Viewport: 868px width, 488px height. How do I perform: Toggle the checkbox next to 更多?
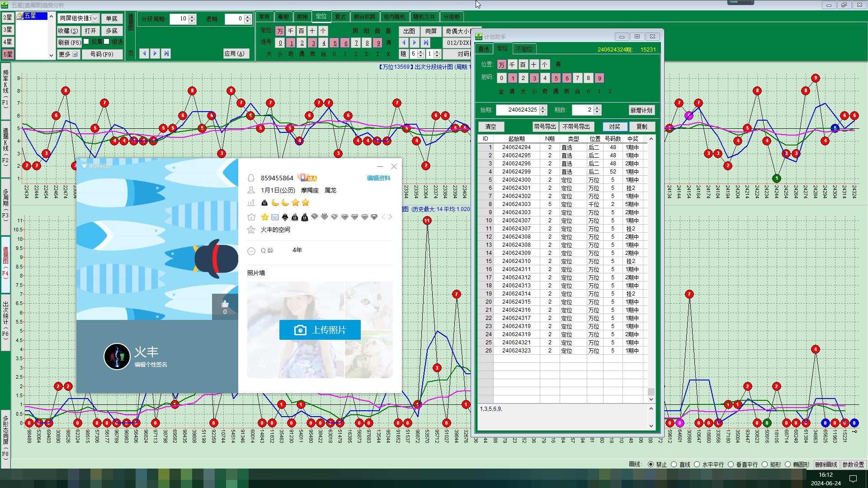75,54
